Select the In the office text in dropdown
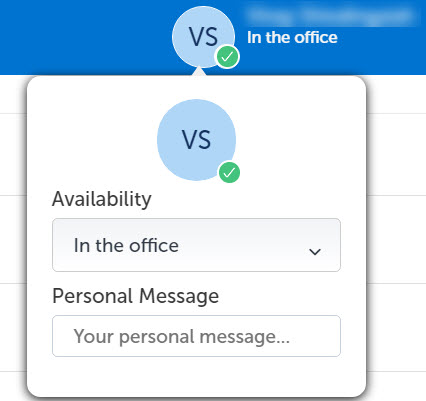The width and height of the screenshot is (426, 401). click(x=126, y=246)
